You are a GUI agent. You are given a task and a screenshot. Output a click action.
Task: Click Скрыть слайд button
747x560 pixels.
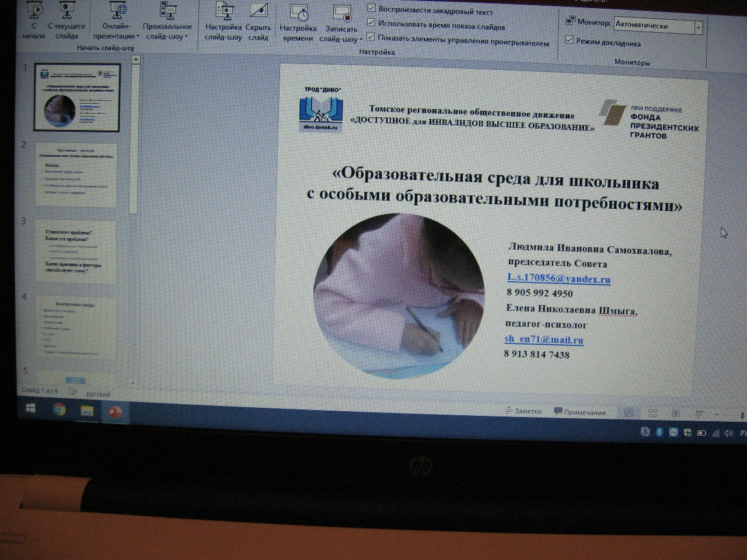click(258, 23)
